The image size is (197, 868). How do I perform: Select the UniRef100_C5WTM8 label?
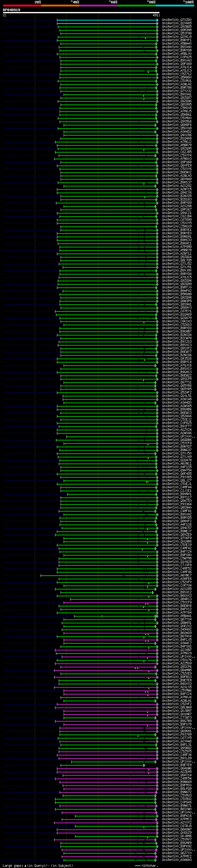177,559
